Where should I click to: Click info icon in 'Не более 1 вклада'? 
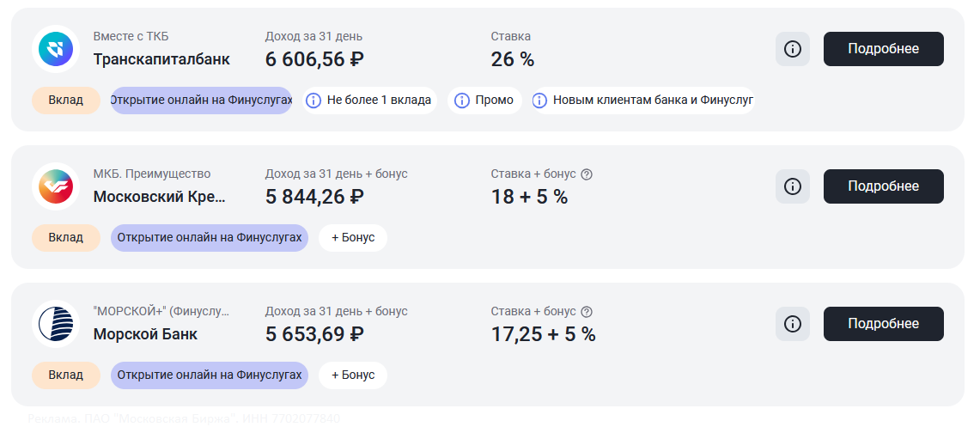(x=313, y=101)
